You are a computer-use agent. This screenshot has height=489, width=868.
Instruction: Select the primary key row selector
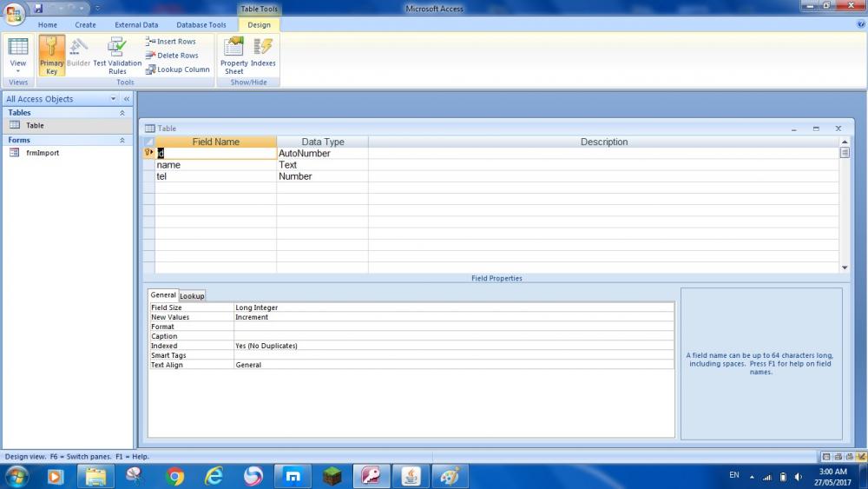[149, 154]
